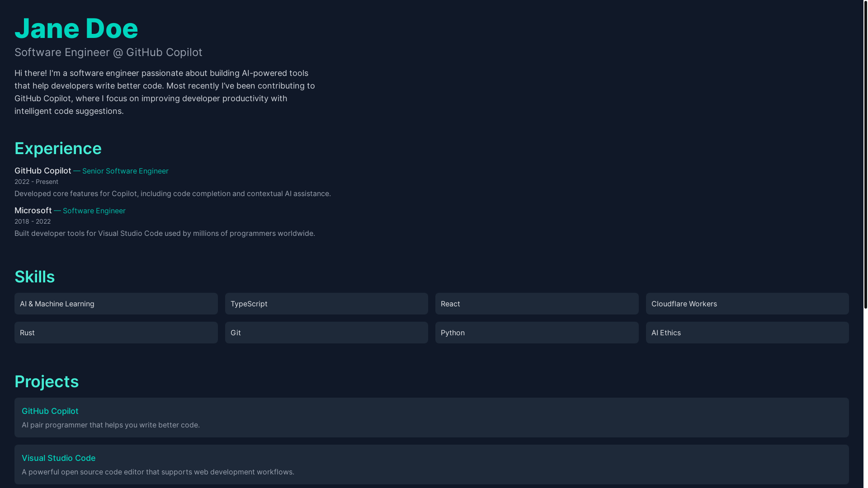Viewport: 868px width, 488px height.
Task: Click the Developed core features for Copilot description
Action: (173, 194)
